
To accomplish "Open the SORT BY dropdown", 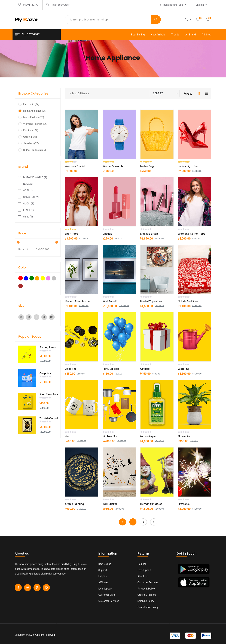I will coord(165,93).
